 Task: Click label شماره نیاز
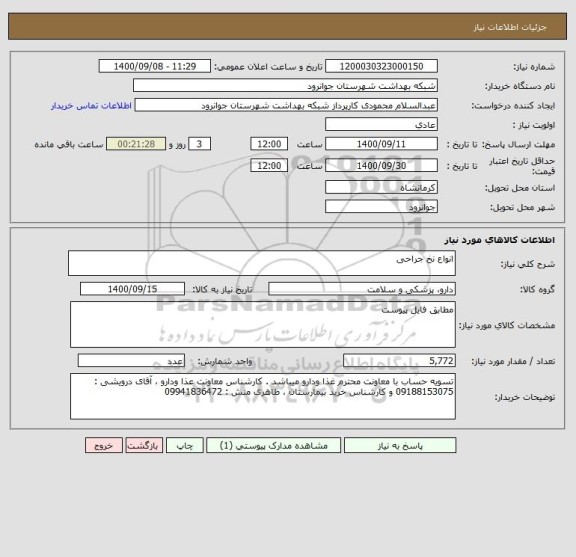pos(534,67)
